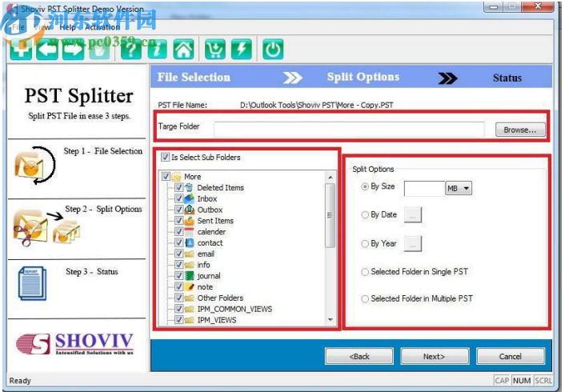Image resolution: width=569 pixels, height=392 pixels.
Task: Click the folder tree scroll-up arrow
Action: pos(331,177)
